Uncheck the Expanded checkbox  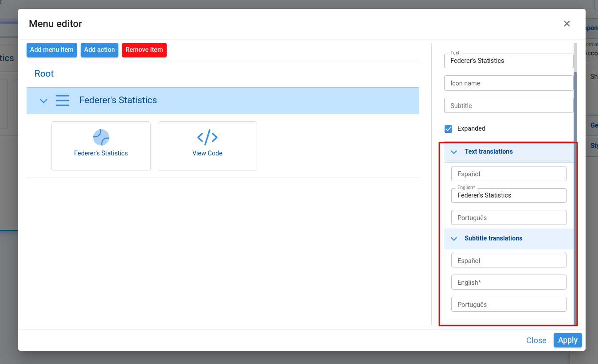[x=448, y=129]
